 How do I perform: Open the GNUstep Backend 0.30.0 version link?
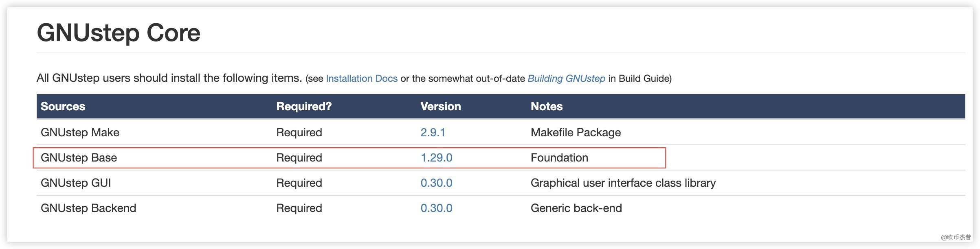point(436,208)
